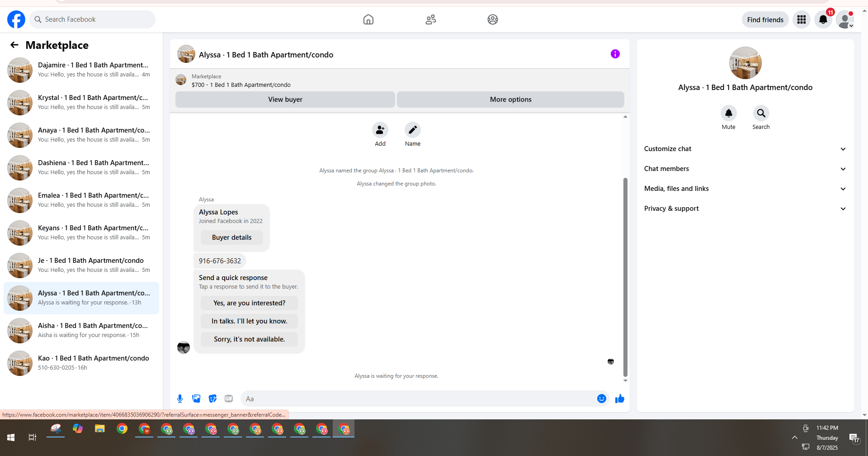The height and width of the screenshot is (456, 868).
Task: Open Copilot app on taskbar
Action: click(x=78, y=429)
